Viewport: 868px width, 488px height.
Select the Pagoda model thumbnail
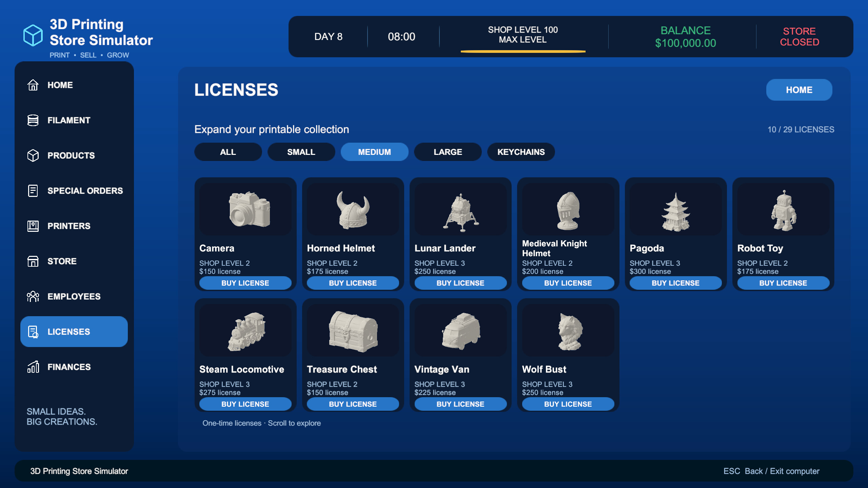pos(676,209)
